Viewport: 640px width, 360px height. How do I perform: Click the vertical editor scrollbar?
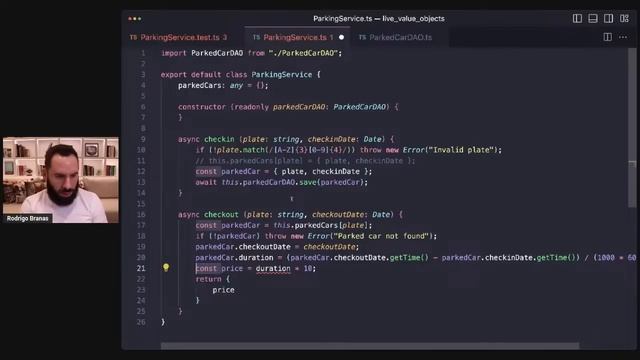click(x=632, y=127)
